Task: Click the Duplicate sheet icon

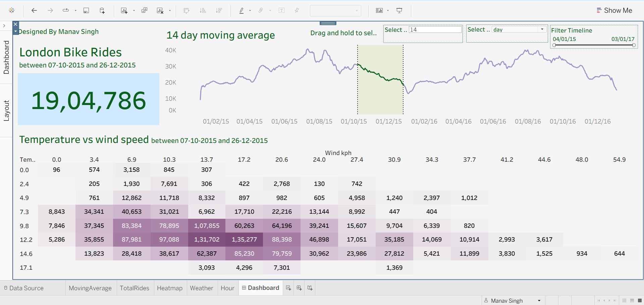Action: (x=145, y=10)
